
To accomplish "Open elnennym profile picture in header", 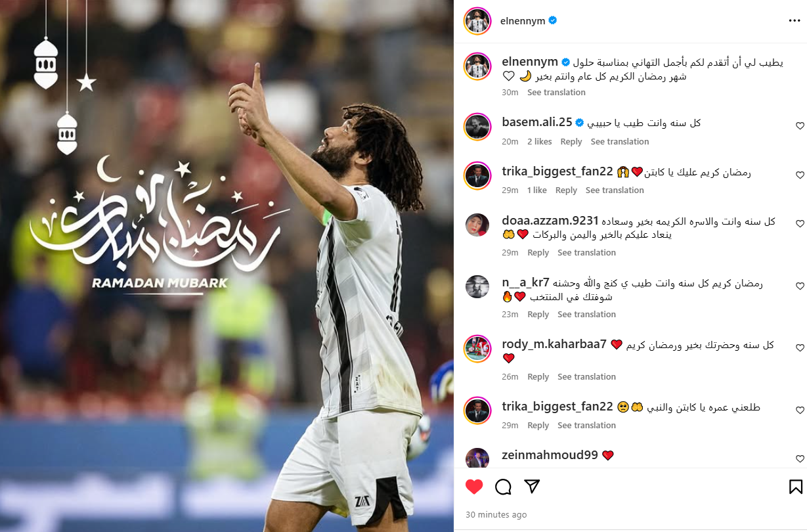I will tap(478, 21).
